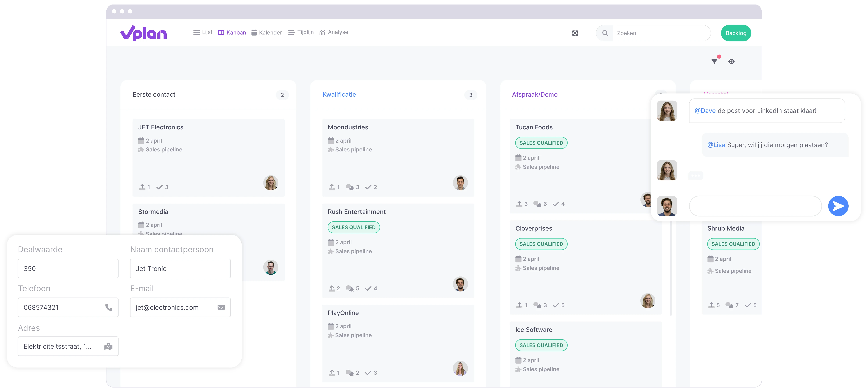Click the fullscreen expand icon
868x392 pixels.
point(575,33)
